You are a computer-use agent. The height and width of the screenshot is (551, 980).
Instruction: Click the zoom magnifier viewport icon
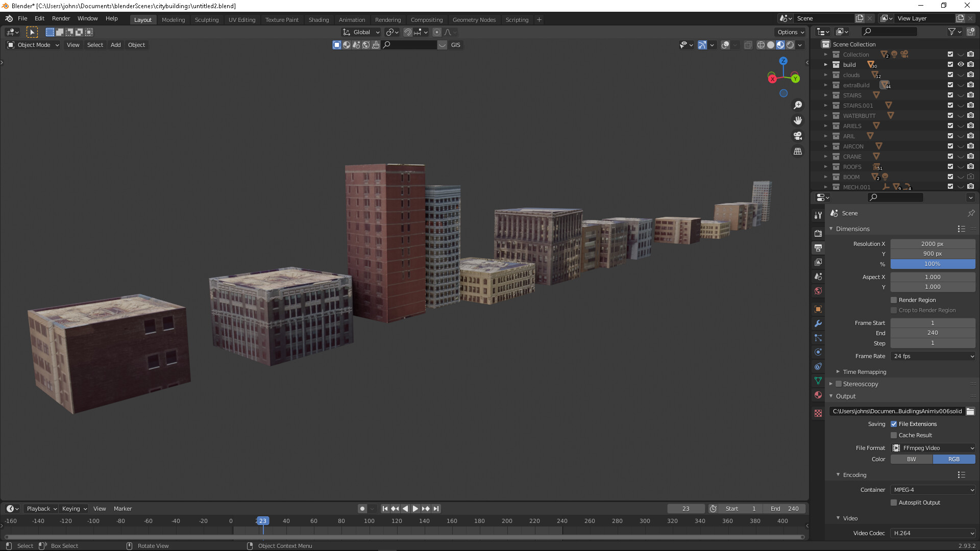tap(798, 105)
